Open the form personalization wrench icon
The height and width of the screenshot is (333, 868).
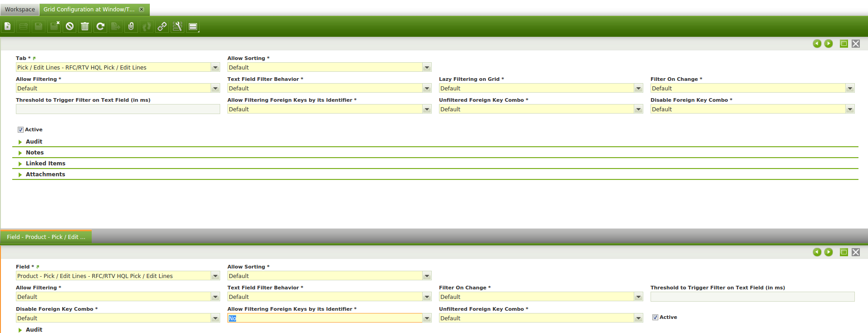tap(178, 26)
